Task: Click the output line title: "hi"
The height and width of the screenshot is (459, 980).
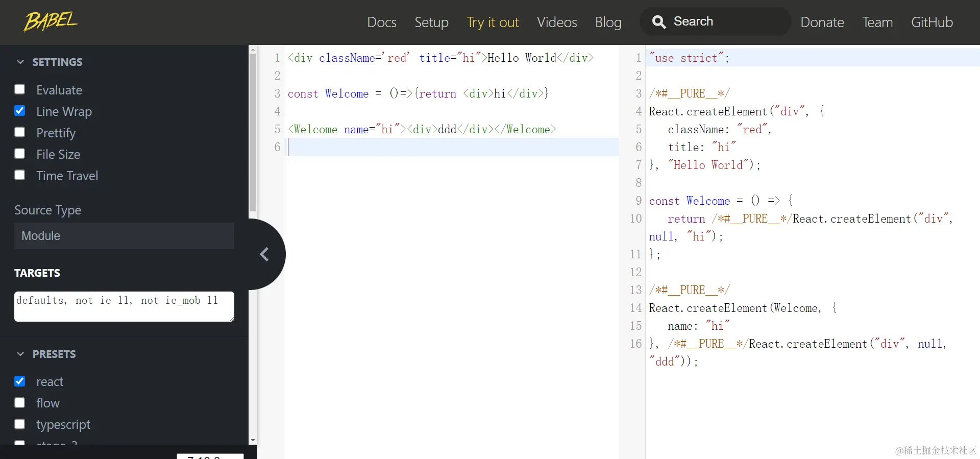Action: point(702,147)
